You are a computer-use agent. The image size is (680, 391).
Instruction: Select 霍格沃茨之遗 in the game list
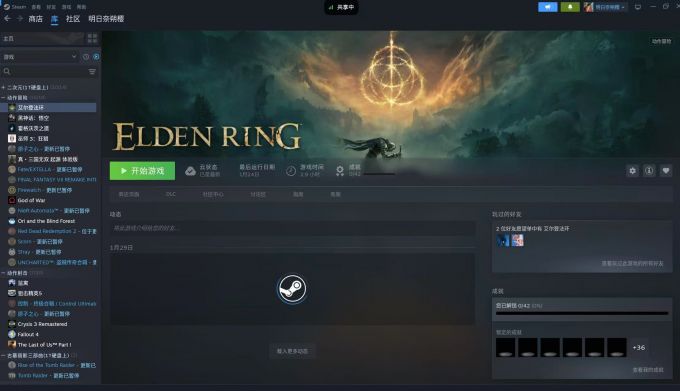tap(33, 128)
